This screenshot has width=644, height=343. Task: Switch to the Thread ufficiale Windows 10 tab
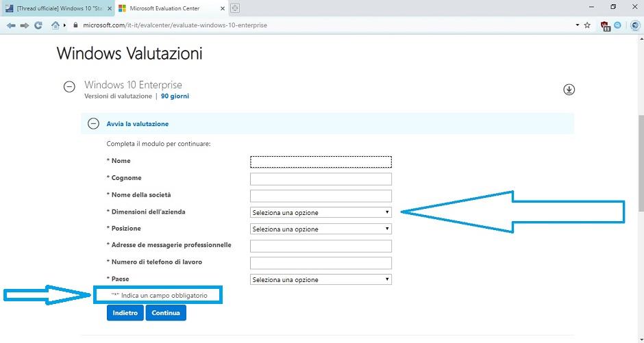[x=58, y=8]
